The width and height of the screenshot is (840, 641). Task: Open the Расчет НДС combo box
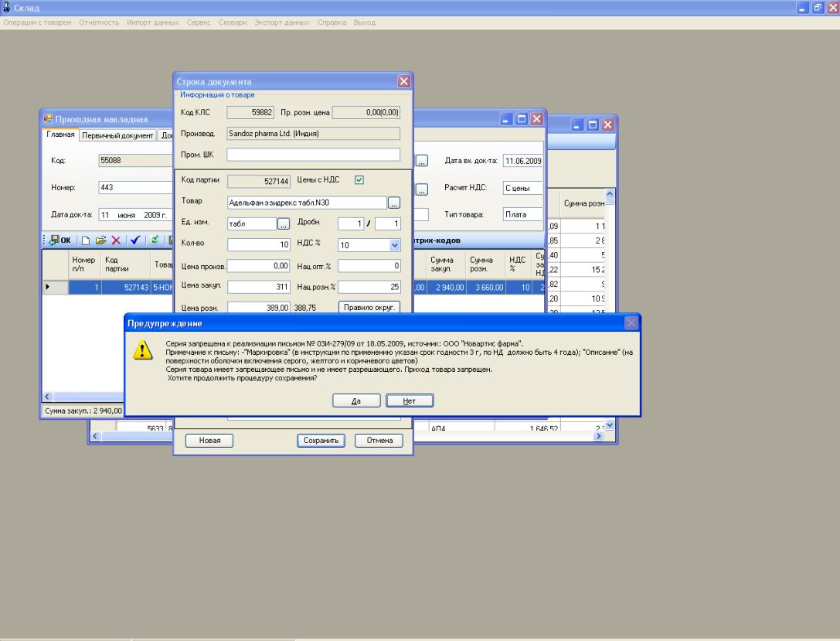tap(523, 188)
